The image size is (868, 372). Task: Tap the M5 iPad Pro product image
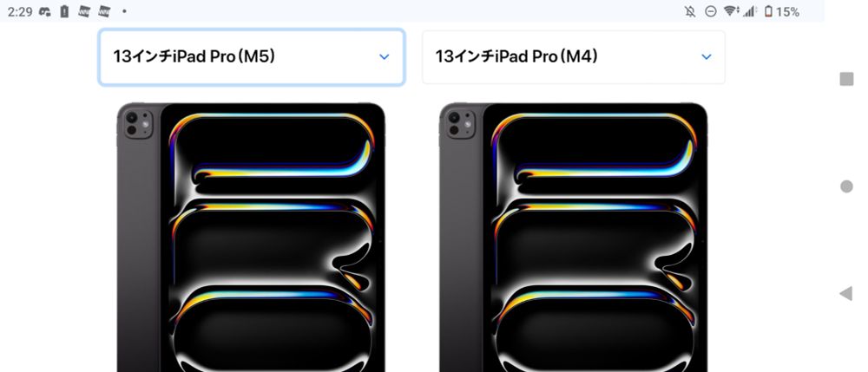(252, 237)
